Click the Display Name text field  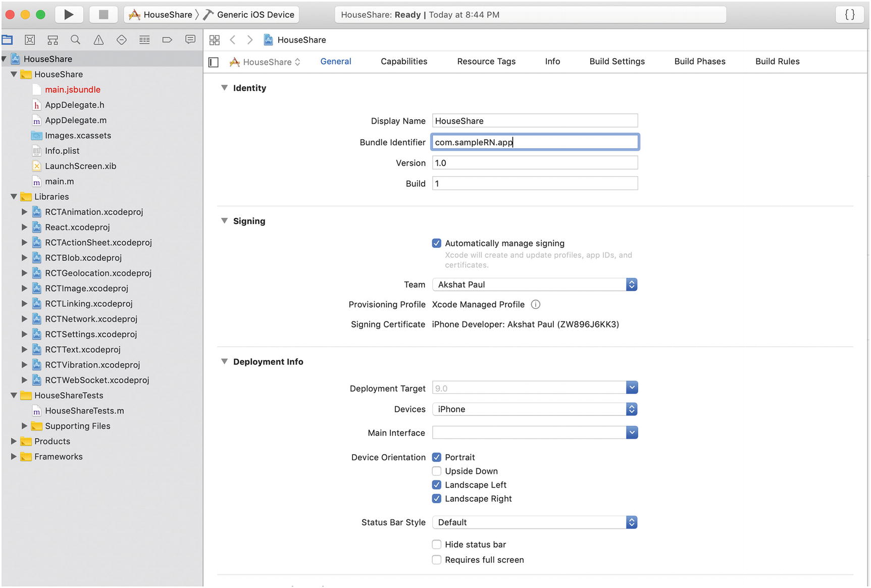[x=534, y=121]
